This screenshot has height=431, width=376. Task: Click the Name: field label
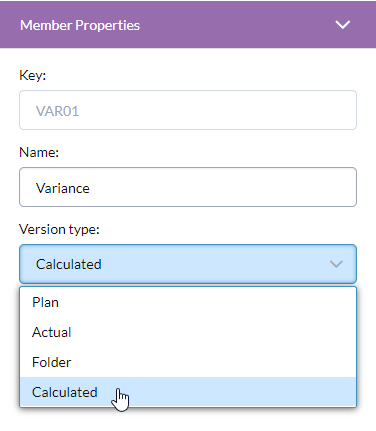39,152
